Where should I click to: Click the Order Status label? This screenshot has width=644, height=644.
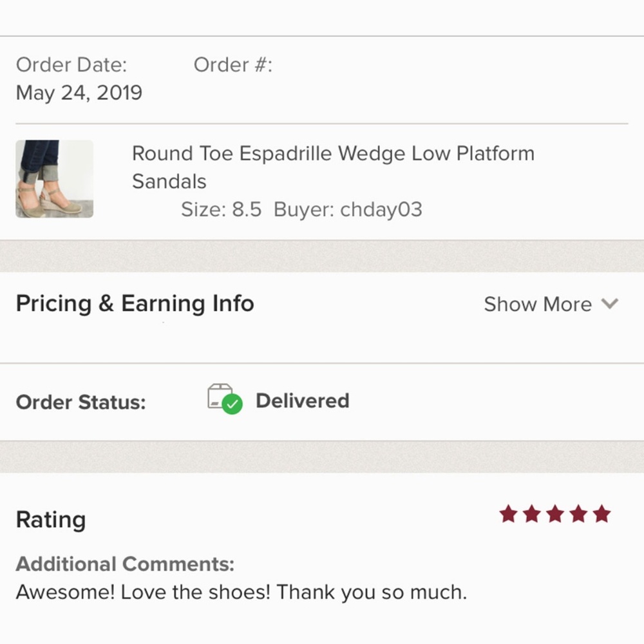(80, 402)
